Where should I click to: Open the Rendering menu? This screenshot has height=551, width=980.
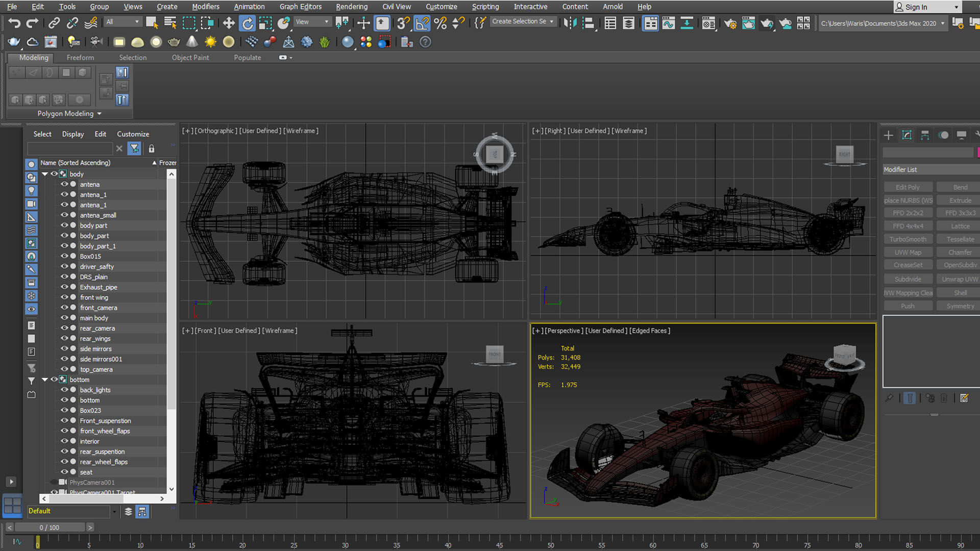pyautogui.click(x=352, y=7)
